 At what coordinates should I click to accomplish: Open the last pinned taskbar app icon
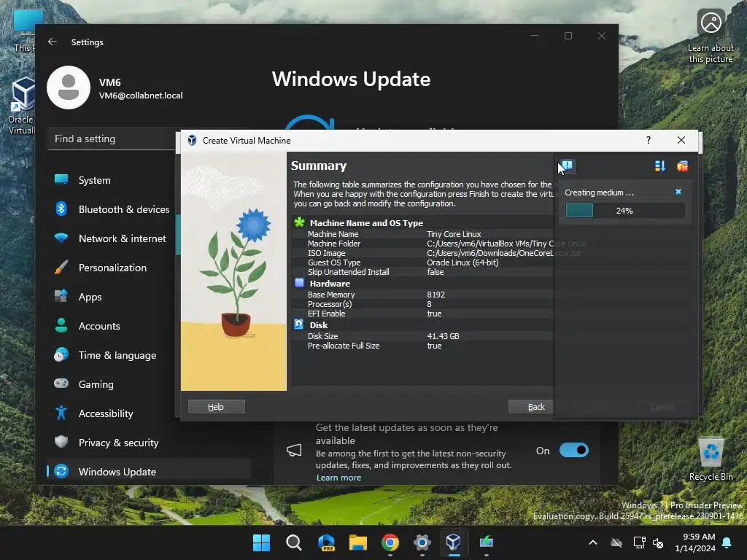[x=486, y=542]
